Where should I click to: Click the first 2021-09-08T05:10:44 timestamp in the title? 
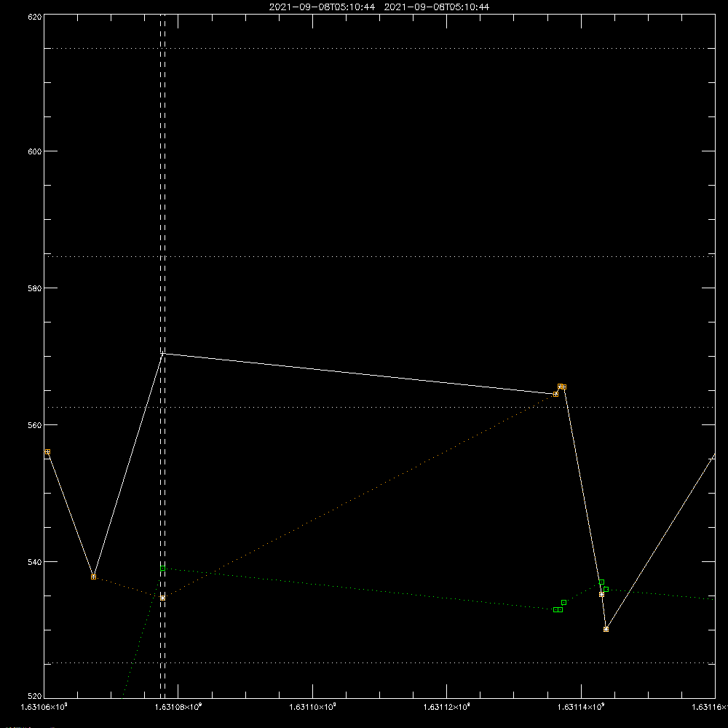(x=322, y=7)
